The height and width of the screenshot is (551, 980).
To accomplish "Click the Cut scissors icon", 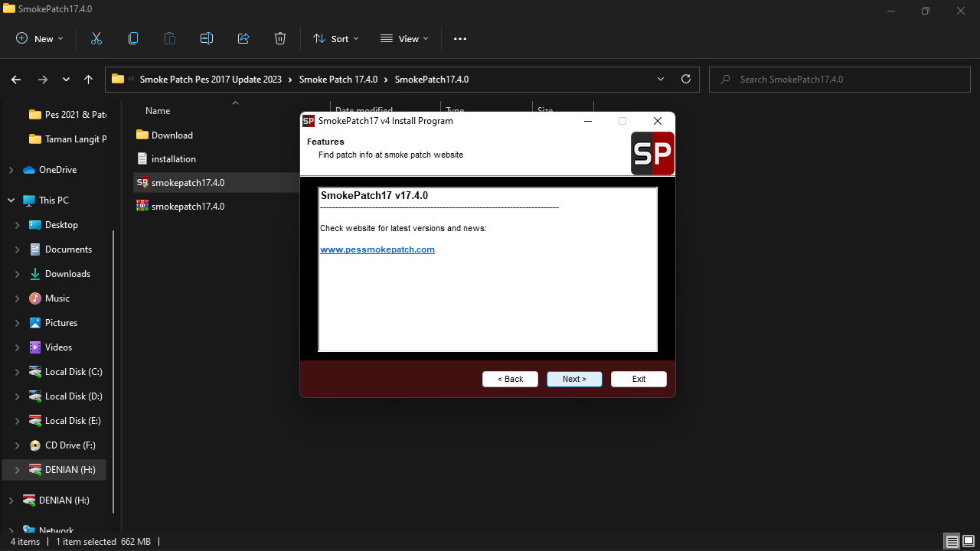I will pyautogui.click(x=96, y=38).
